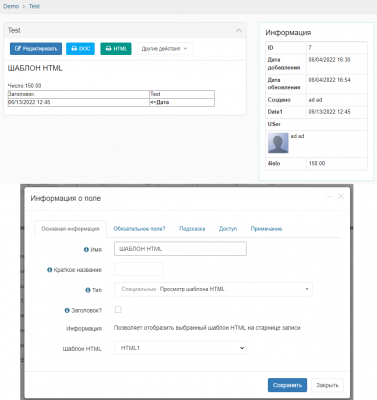The image size is (377, 400).
Task: Export record with DOC button
Action: (x=80, y=49)
